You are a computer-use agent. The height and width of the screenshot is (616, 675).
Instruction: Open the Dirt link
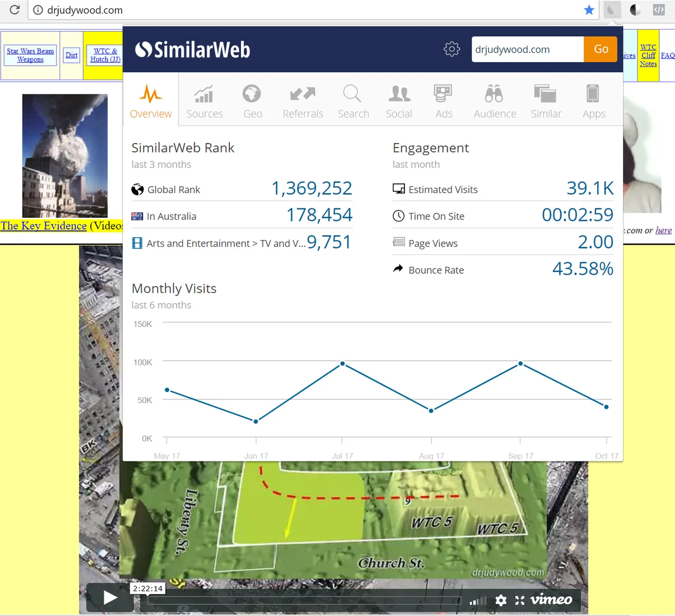(x=71, y=55)
